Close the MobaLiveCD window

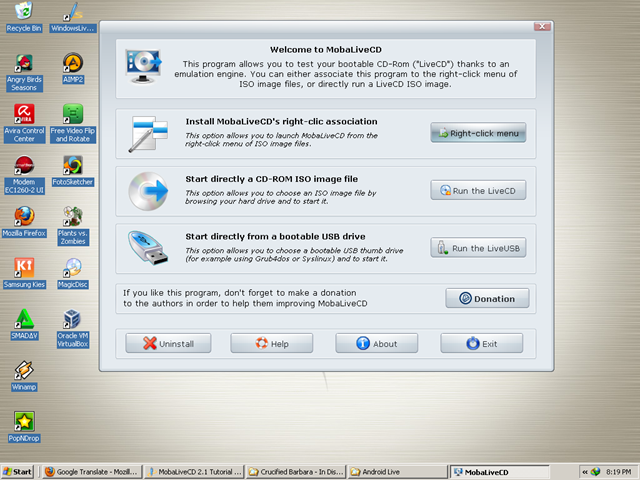542,27
